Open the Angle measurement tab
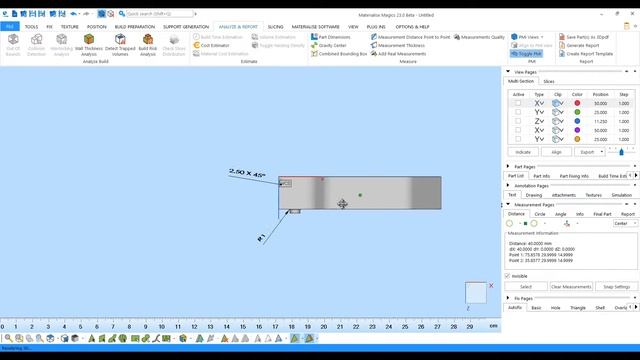Image resolution: width=640 pixels, height=360 pixels. (560, 214)
